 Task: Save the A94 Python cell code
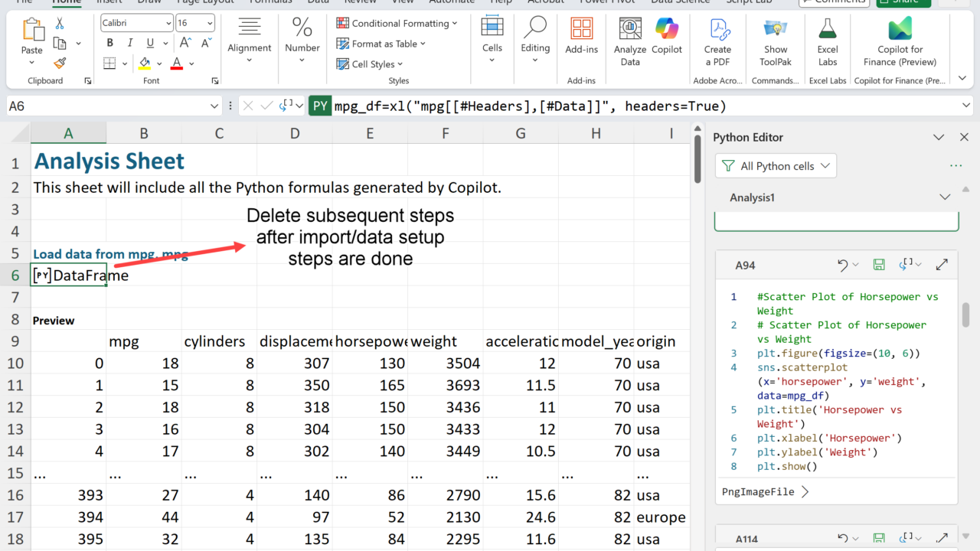tap(879, 265)
